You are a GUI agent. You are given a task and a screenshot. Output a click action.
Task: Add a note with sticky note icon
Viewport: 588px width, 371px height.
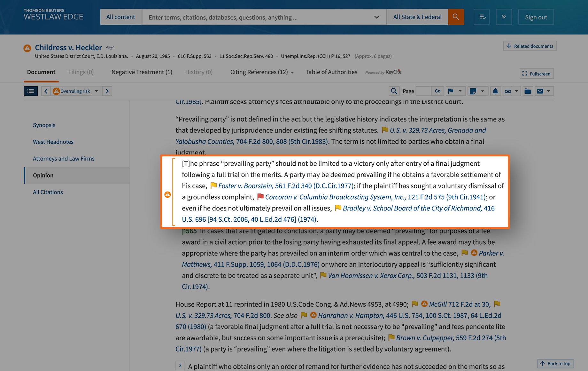pyautogui.click(x=473, y=91)
